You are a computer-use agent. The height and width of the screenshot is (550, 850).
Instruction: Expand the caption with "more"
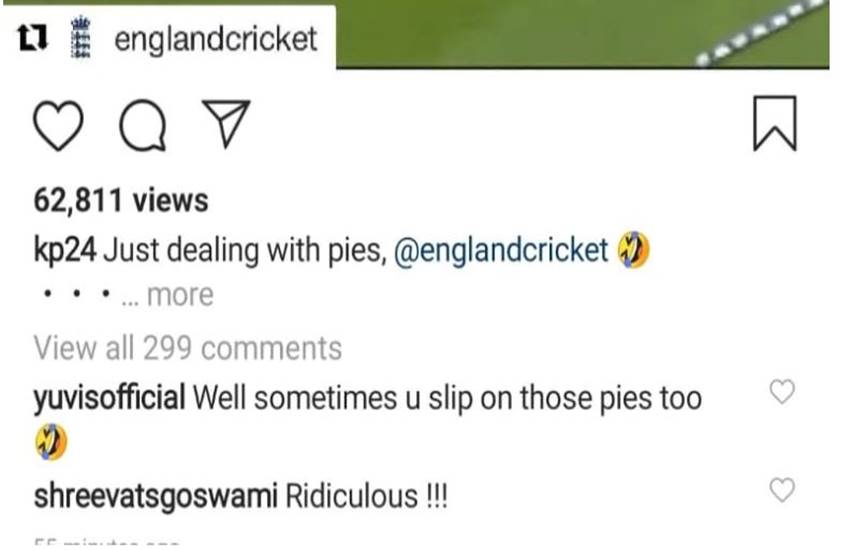180,295
